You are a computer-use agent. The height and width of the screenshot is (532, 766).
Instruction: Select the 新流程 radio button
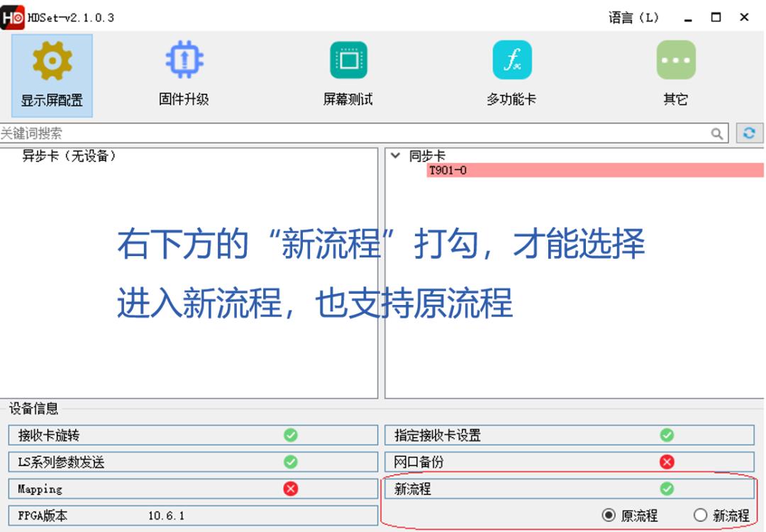point(701,516)
